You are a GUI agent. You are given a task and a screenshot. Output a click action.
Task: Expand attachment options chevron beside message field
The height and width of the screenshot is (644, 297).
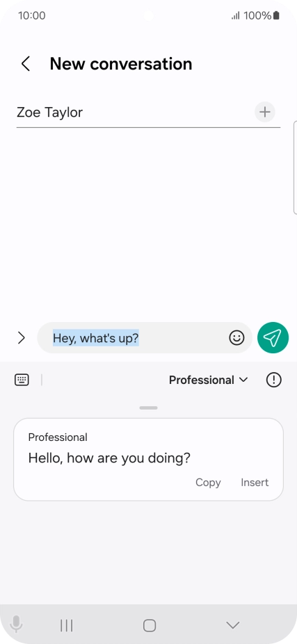point(22,338)
